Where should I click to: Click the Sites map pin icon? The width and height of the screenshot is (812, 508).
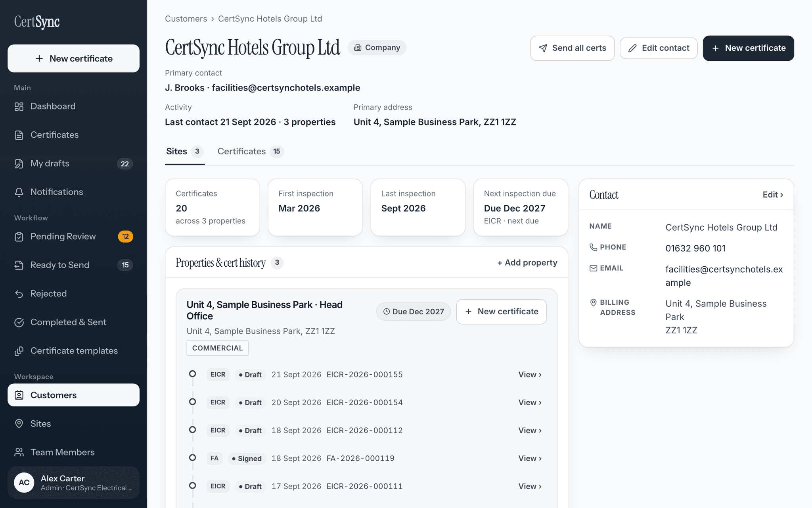(19, 424)
